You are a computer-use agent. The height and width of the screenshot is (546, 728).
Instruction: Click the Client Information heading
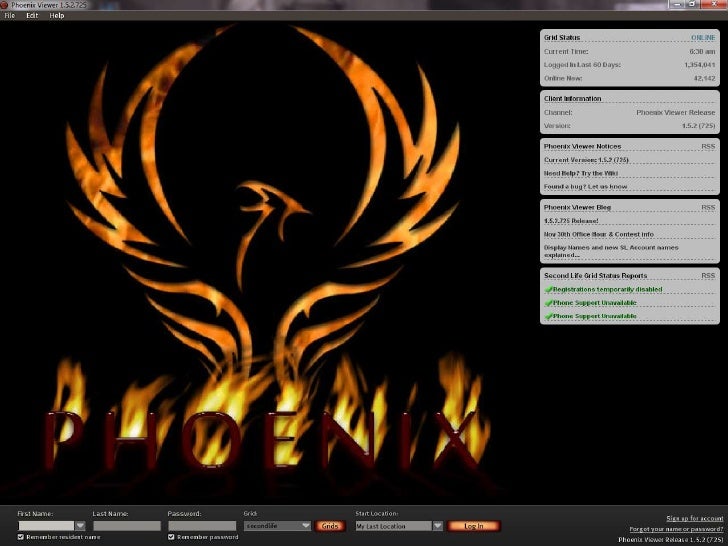coord(572,98)
